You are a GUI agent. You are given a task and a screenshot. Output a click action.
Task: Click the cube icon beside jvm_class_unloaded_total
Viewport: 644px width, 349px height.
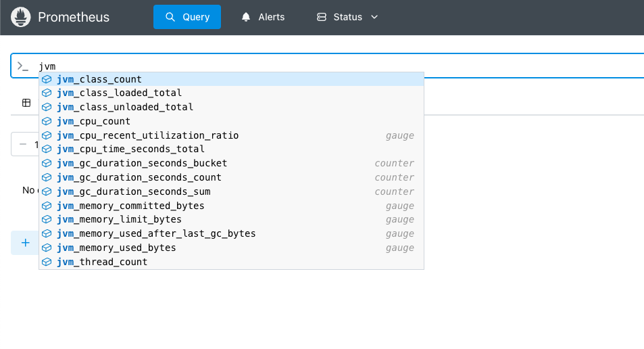click(47, 107)
